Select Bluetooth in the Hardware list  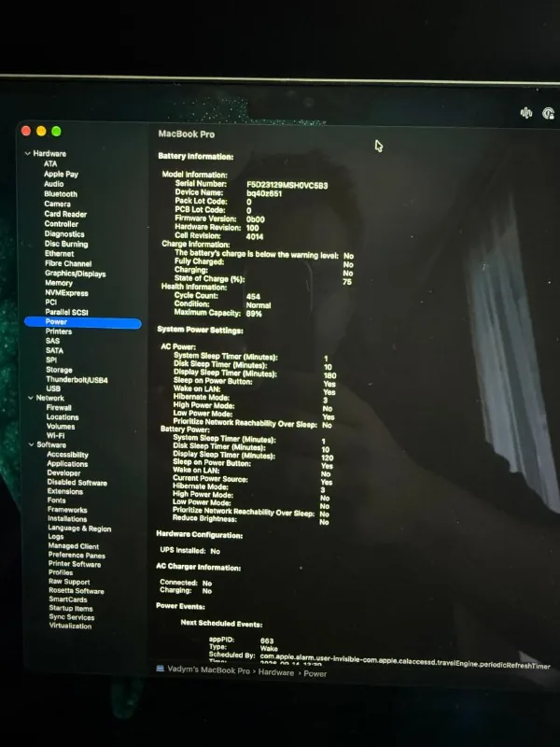tap(61, 194)
